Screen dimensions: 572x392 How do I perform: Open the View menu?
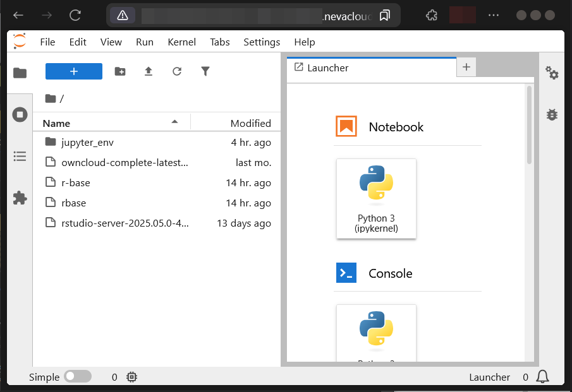(x=111, y=42)
